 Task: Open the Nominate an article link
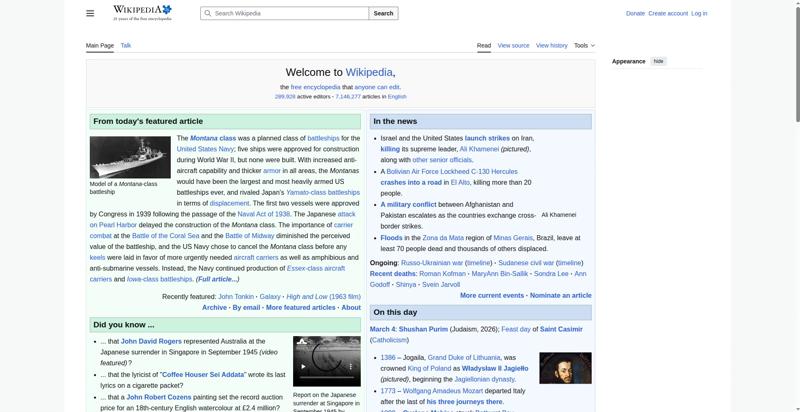(x=561, y=296)
